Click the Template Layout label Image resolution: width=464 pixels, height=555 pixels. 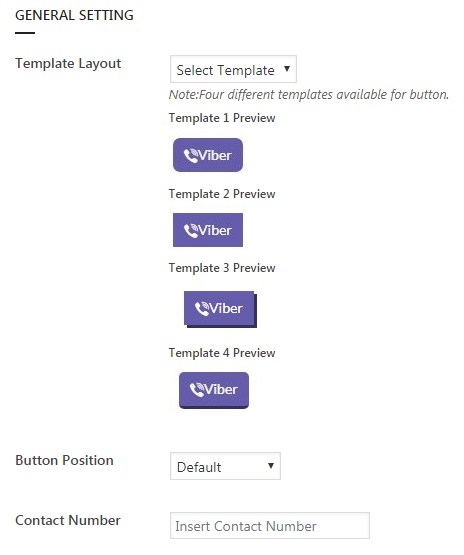pos(68,64)
